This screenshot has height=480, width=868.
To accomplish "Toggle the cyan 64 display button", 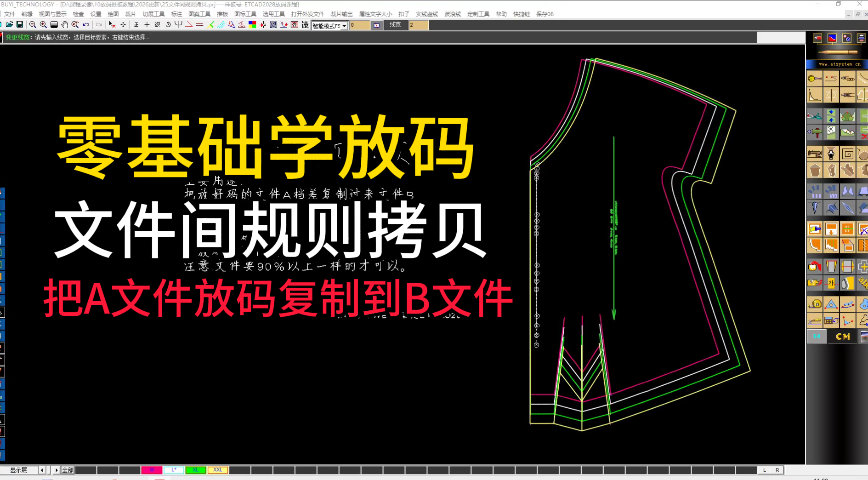I will coord(817,337).
